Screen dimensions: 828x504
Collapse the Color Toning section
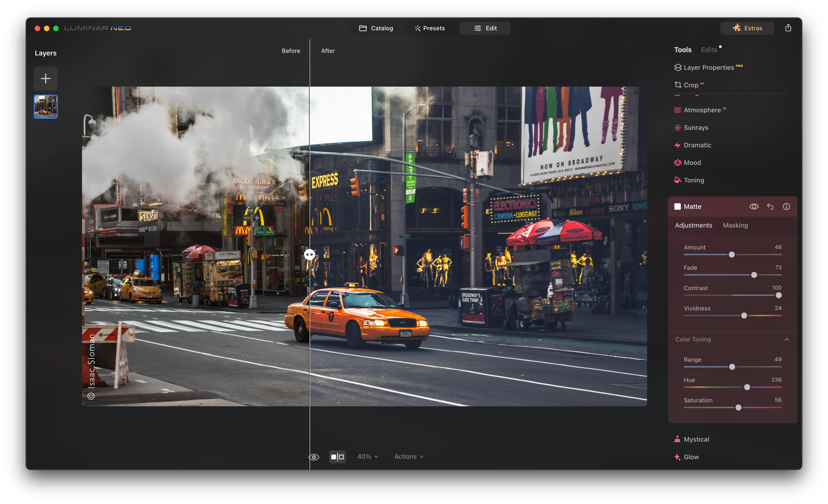(786, 339)
